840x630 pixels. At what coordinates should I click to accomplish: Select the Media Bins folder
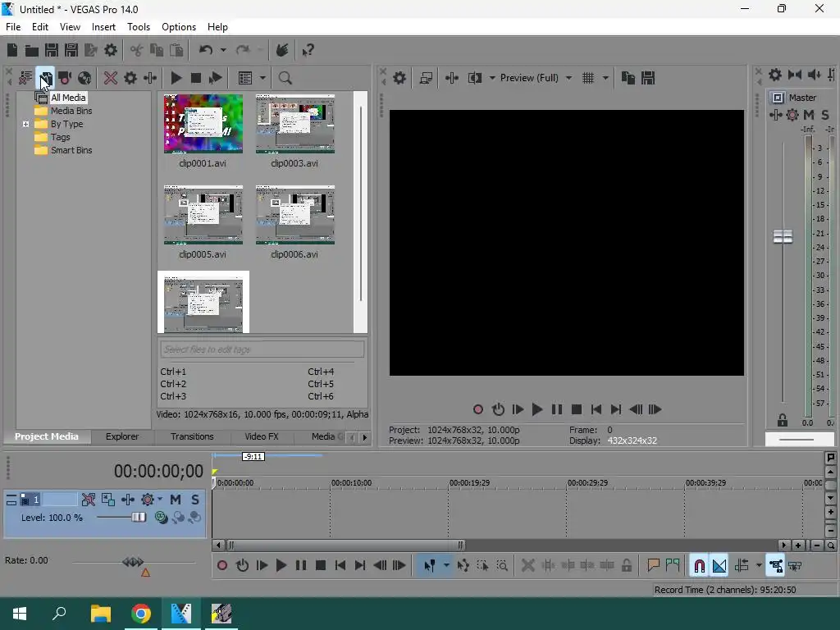click(71, 111)
